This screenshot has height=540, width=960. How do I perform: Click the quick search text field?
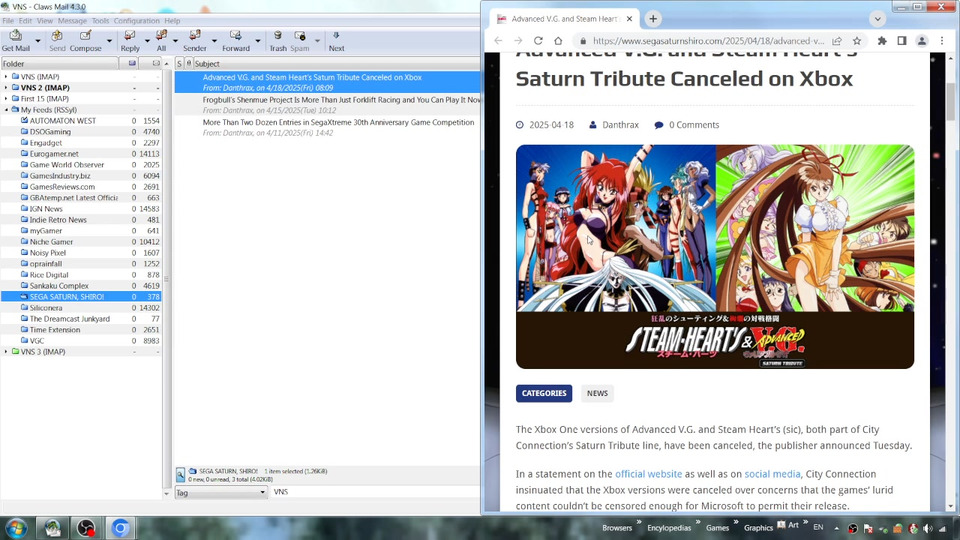[x=375, y=492]
